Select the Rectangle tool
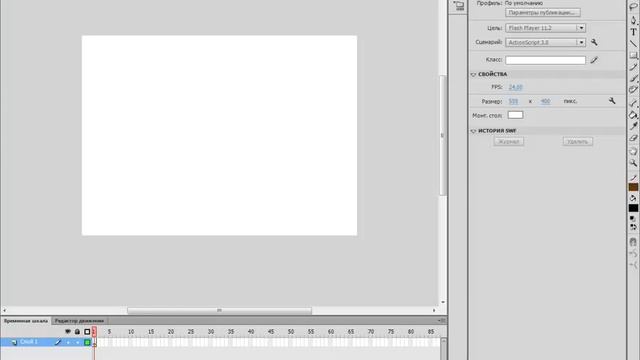 click(x=633, y=55)
